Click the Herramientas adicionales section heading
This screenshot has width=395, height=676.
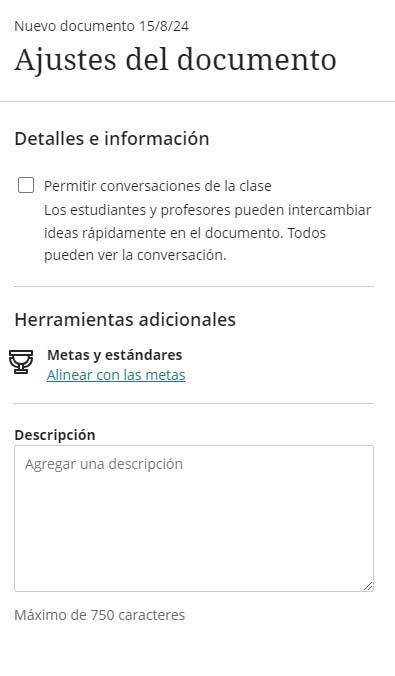point(125,319)
